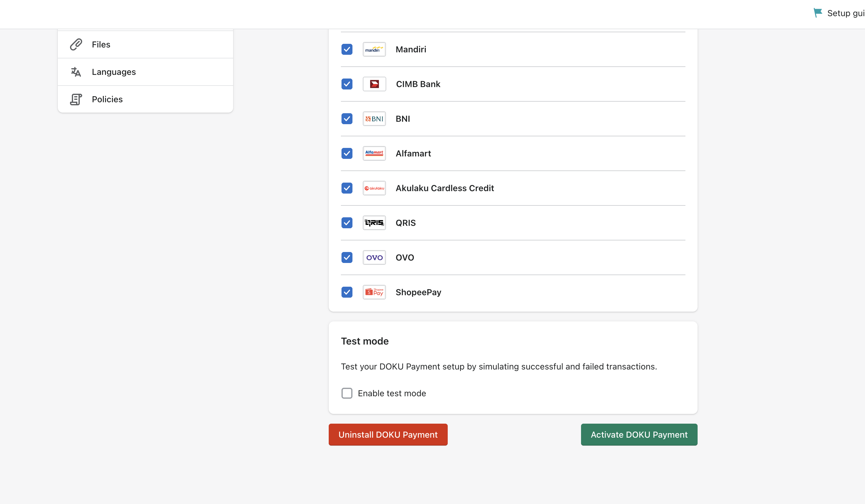This screenshot has width=865, height=504.
Task: Click the Alfamart logo icon
Action: (x=374, y=153)
